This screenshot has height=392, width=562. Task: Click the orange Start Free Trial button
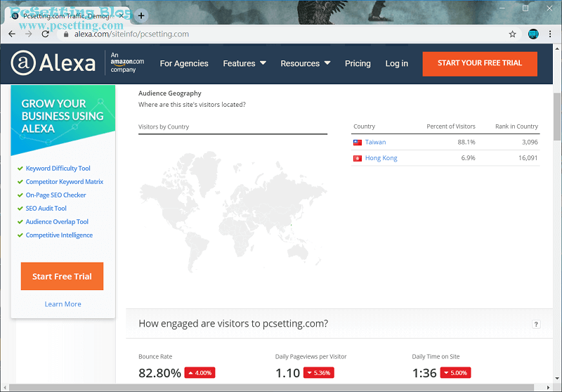pyautogui.click(x=62, y=276)
